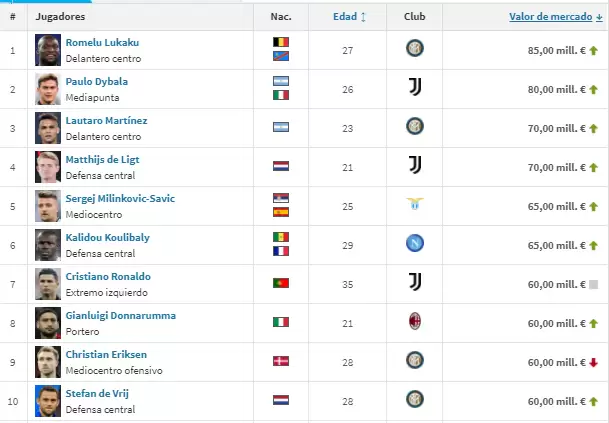Click green up arrow beside Lukaku's value
The image size is (609, 423).
[x=593, y=50]
